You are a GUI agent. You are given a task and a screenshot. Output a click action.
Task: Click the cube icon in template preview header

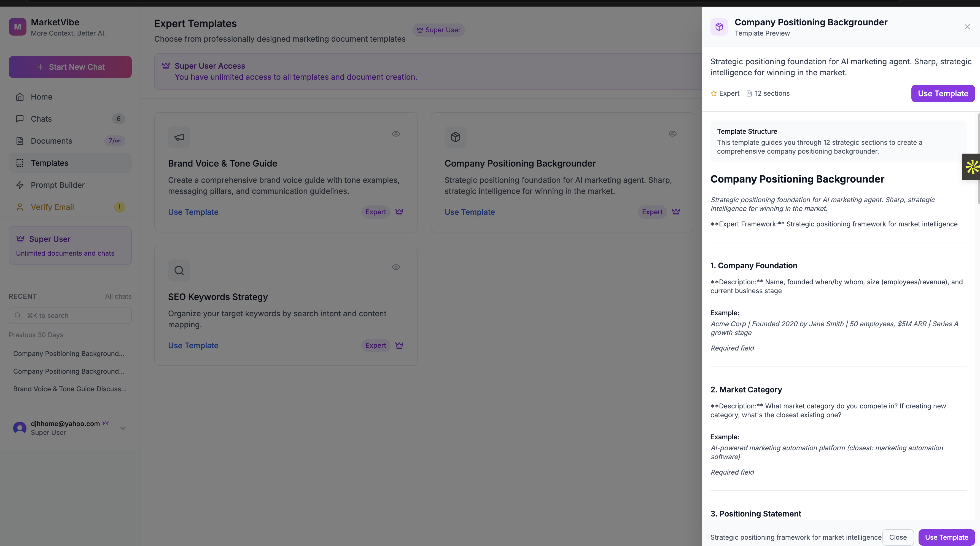719,27
